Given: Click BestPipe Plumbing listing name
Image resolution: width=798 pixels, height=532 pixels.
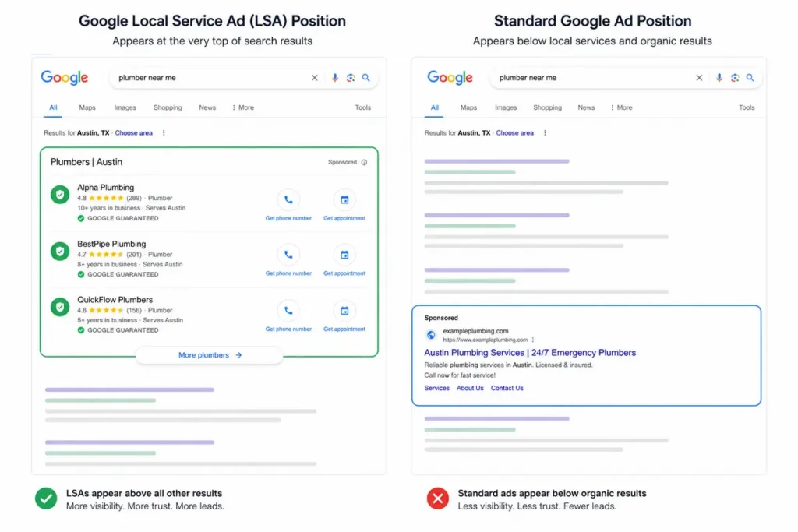Looking at the screenshot, I should tap(111, 244).
